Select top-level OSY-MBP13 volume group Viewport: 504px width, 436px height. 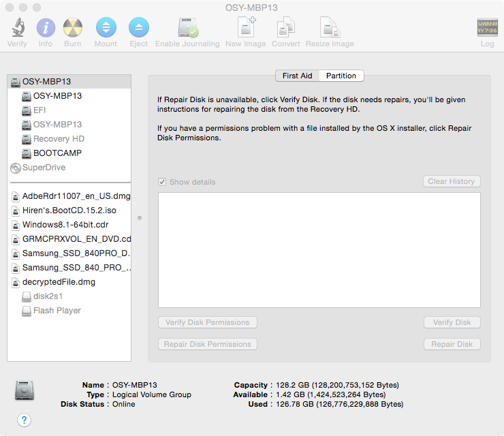tap(69, 82)
